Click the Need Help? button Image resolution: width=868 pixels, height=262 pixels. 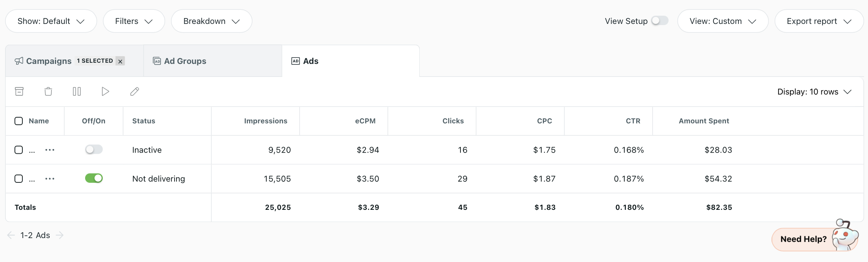pyautogui.click(x=804, y=239)
